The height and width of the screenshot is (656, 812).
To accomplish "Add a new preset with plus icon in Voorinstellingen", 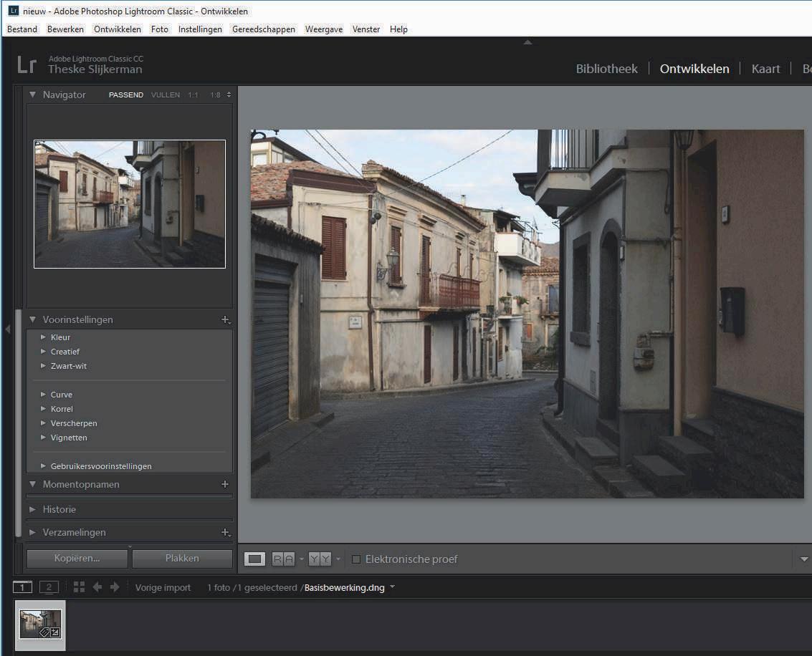I will coord(225,320).
